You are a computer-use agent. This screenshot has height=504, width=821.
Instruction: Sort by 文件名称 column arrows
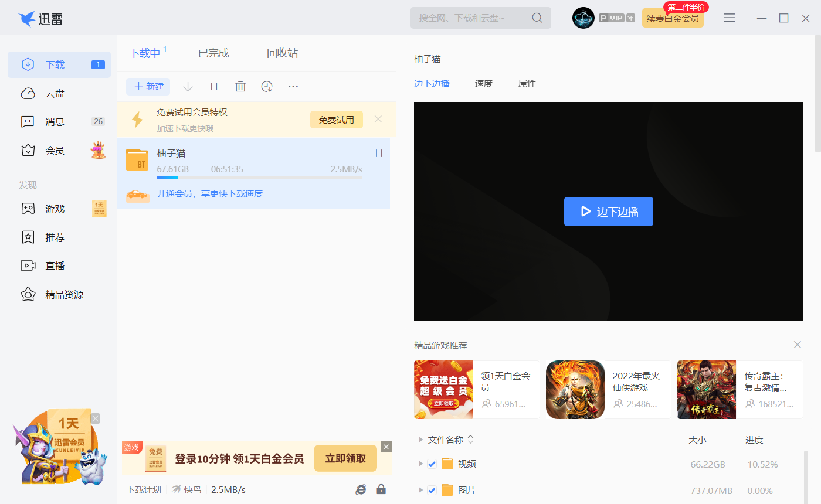(x=470, y=440)
